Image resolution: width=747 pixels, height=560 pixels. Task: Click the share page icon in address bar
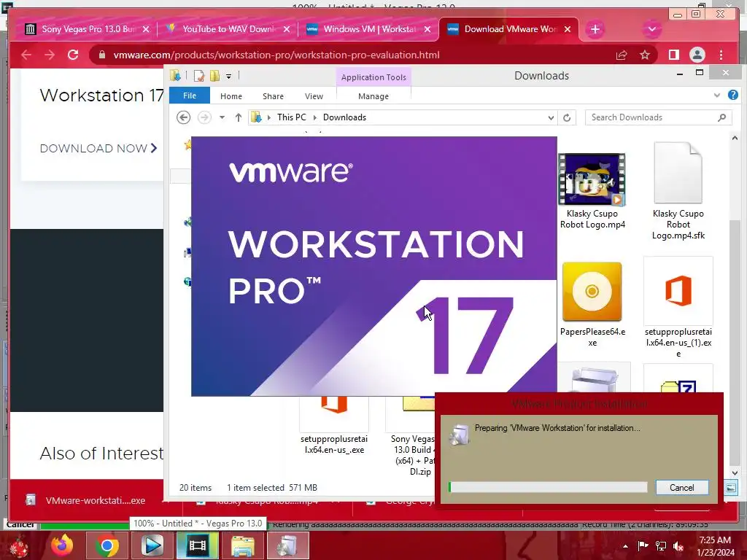pos(622,55)
